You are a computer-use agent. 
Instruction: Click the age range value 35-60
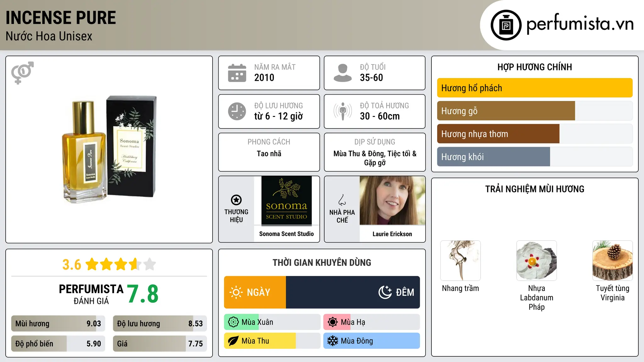tap(371, 78)
